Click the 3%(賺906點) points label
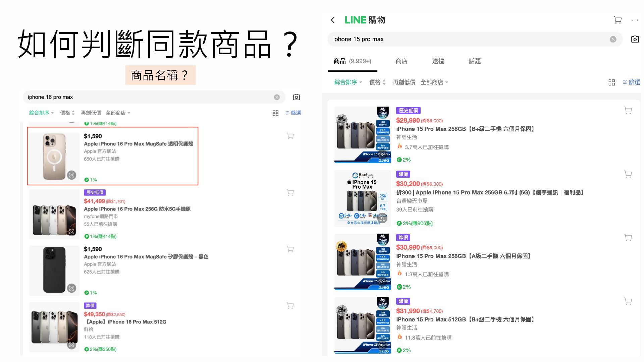Viewport: 644px width, 362px height. click(415, 223)
